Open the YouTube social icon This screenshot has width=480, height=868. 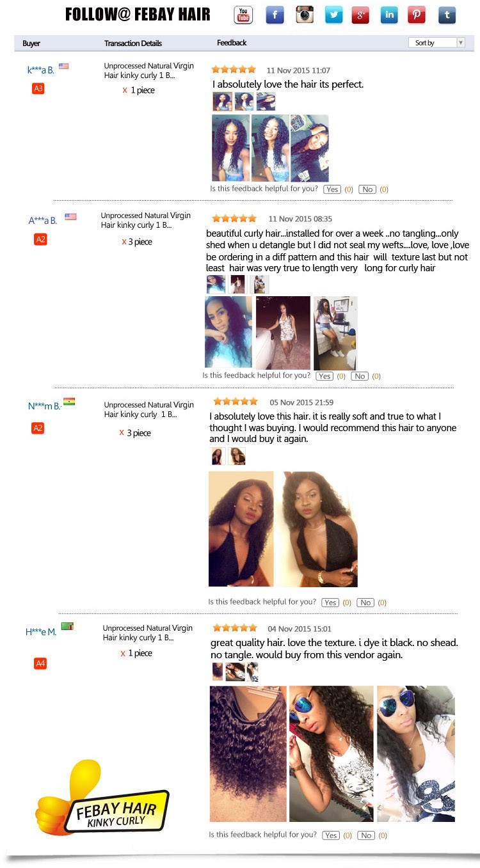pos(243,15)
